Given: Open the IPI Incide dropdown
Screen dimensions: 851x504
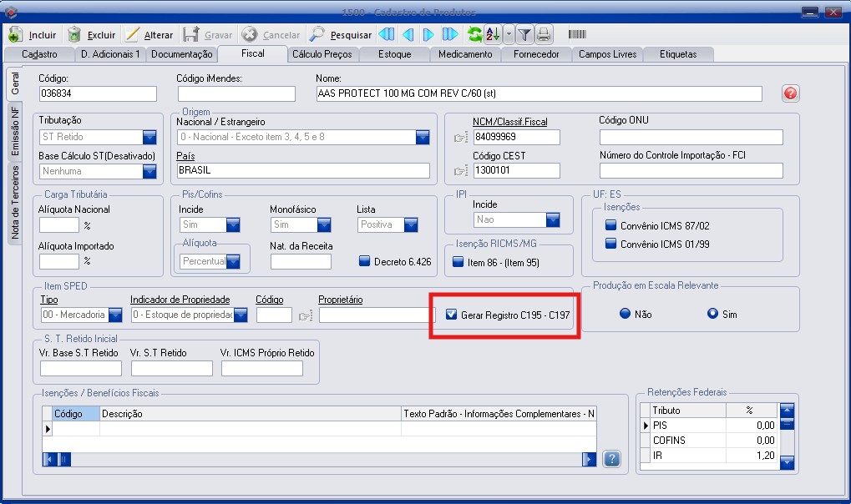Looking at the screenshot, I should [x=553, y=219].
